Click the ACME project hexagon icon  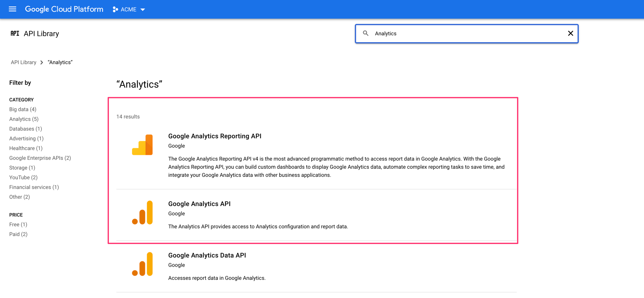tap(115, 9)
